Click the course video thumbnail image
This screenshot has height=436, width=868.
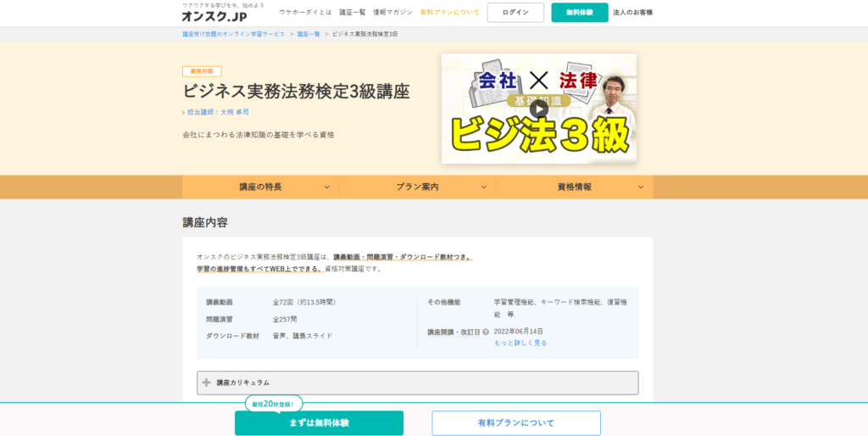(538, 109)
